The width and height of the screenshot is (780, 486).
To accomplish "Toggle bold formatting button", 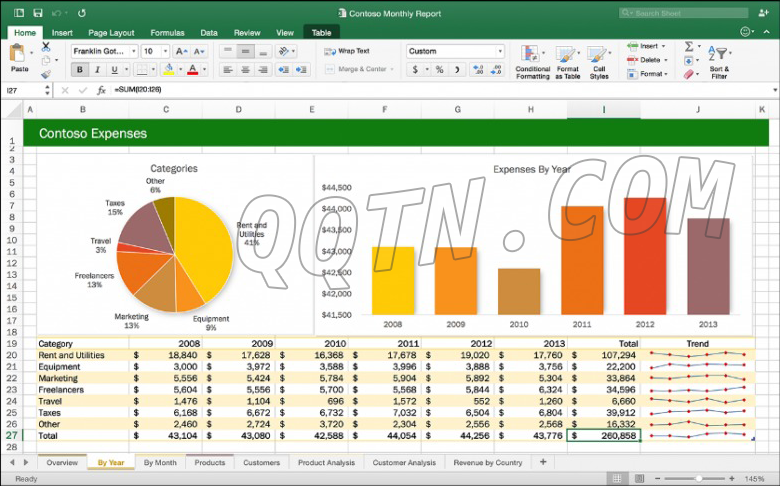I will pyautogui.click(x=80, y=70).
